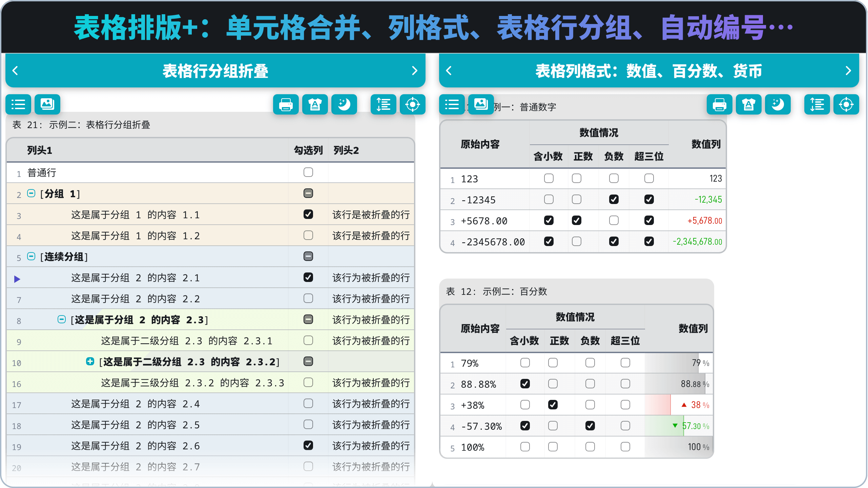Collapse the [分组 1] group
Viewport: 868px width, 488px height.
(x=31, y=193)
